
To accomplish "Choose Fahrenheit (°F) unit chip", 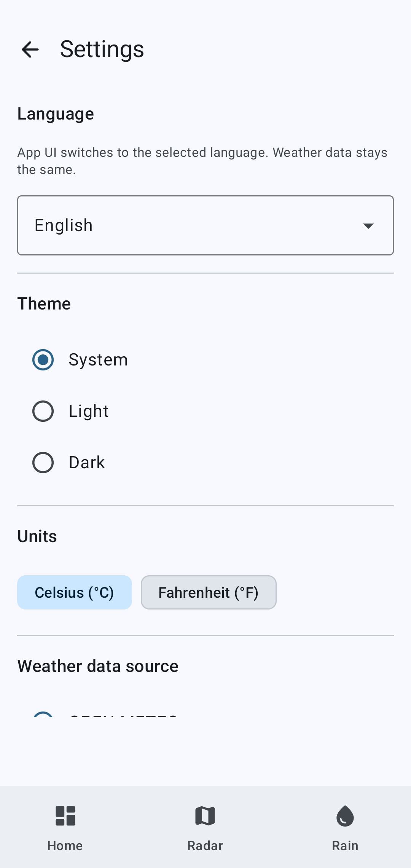I will click(x=209, y=592).
